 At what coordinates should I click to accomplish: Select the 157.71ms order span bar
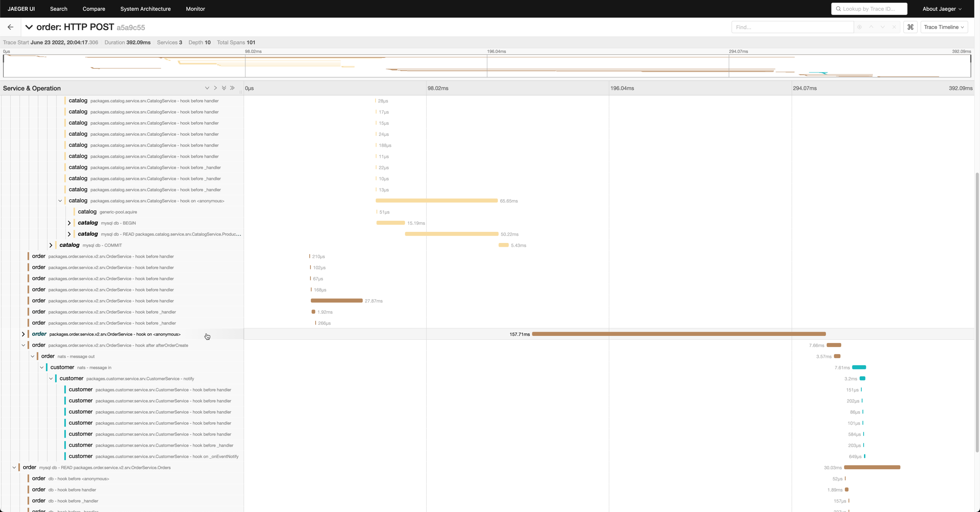coord(679,334)
